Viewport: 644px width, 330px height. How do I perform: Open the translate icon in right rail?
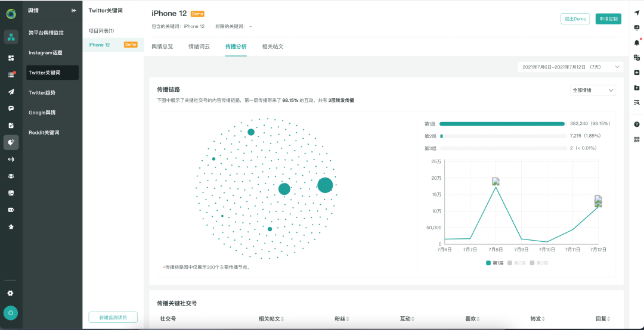tap(637, 57)
